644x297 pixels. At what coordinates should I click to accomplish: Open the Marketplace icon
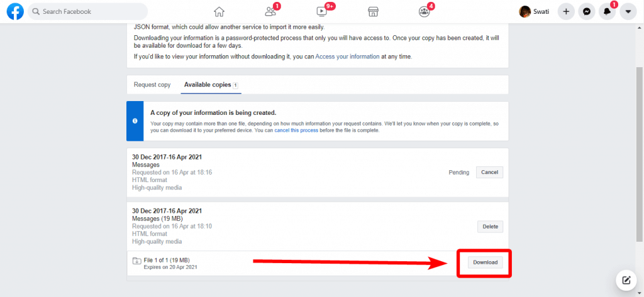[x=373, y=11]
